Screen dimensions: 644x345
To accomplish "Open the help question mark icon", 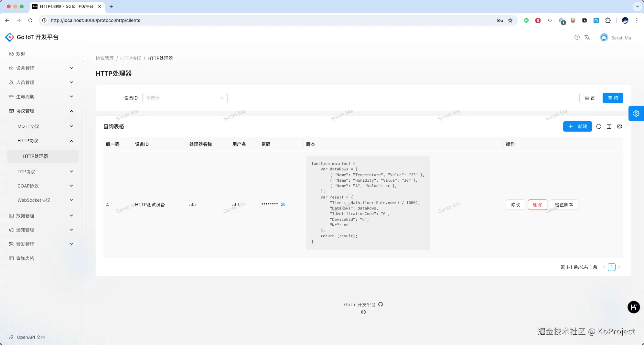I will pos(577,38).
